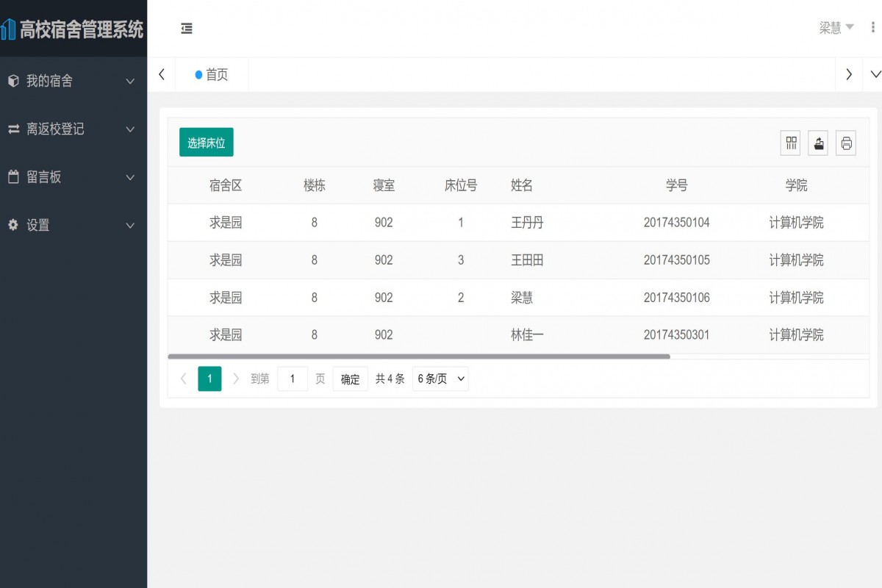Click the export data icon

818,143
